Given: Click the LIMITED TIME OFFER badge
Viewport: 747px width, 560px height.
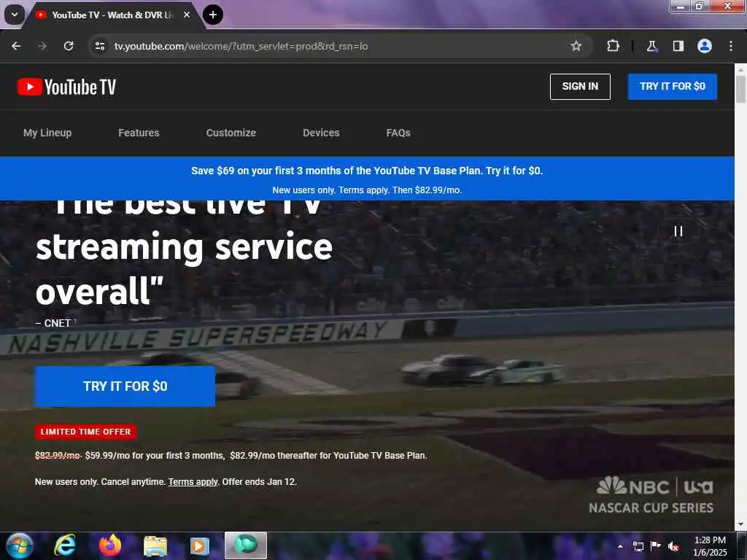Looking at the screenshot, I should [x=86, y=432].
